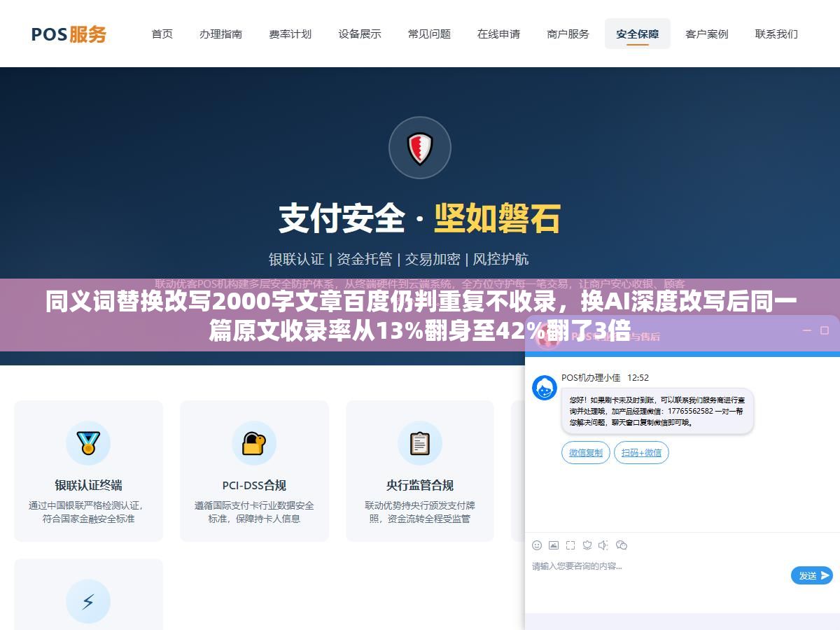Screen dimensions: 840x630
Task: Click the screenshot capture icon in chat
Action: tap(570, 545)
